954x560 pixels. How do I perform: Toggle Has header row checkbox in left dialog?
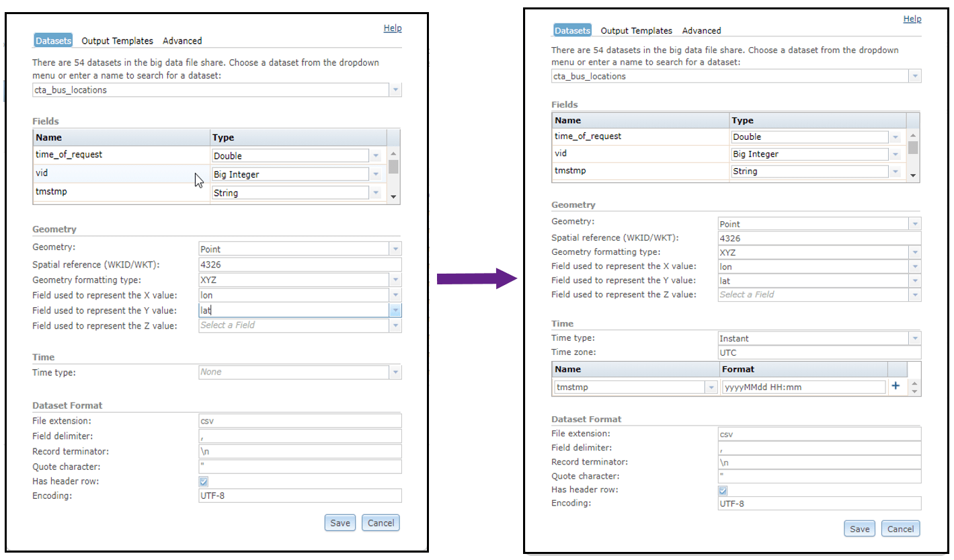(x=204, y=481)
